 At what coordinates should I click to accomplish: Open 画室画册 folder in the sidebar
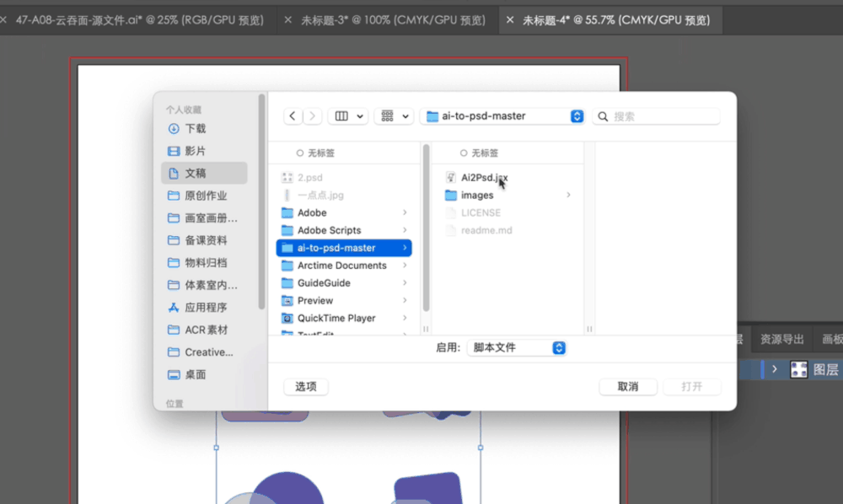click(204, 218)
